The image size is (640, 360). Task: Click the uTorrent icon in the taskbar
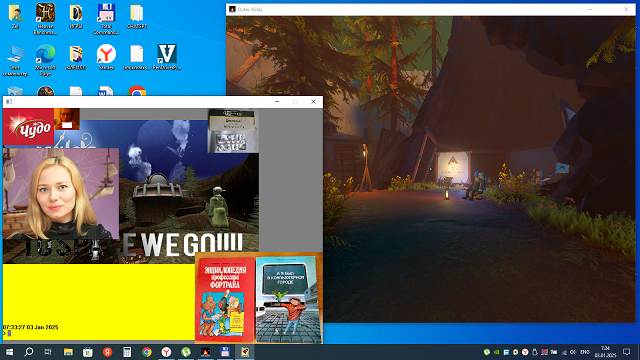(x=186, y=352)
